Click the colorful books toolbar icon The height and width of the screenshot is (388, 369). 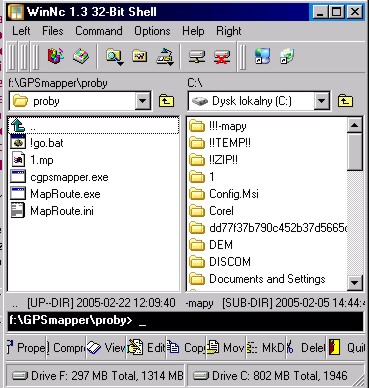(56, 56)
